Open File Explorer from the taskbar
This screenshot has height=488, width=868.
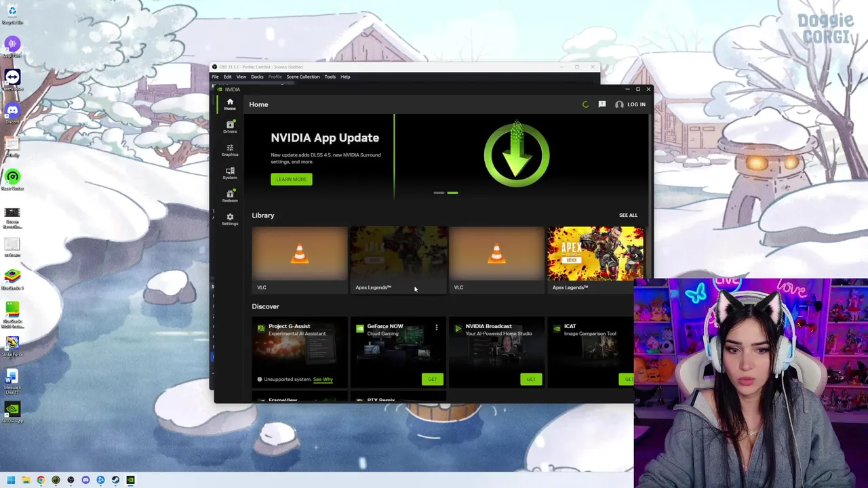pyautogui.click(x=26, y=480)
